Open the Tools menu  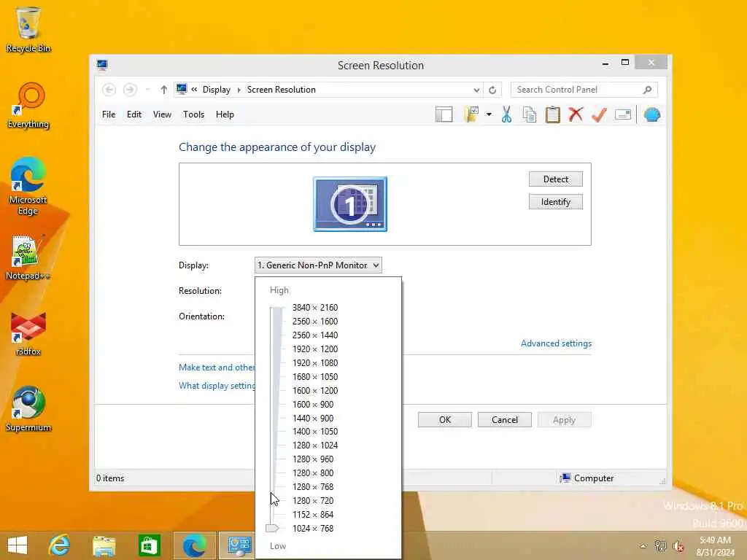click(x=193, y=114)
